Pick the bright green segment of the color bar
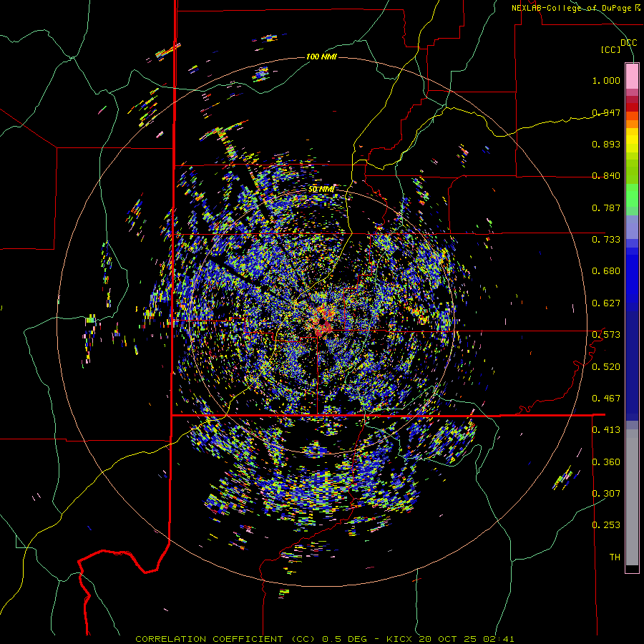644x644 pixels. (632, 195)
